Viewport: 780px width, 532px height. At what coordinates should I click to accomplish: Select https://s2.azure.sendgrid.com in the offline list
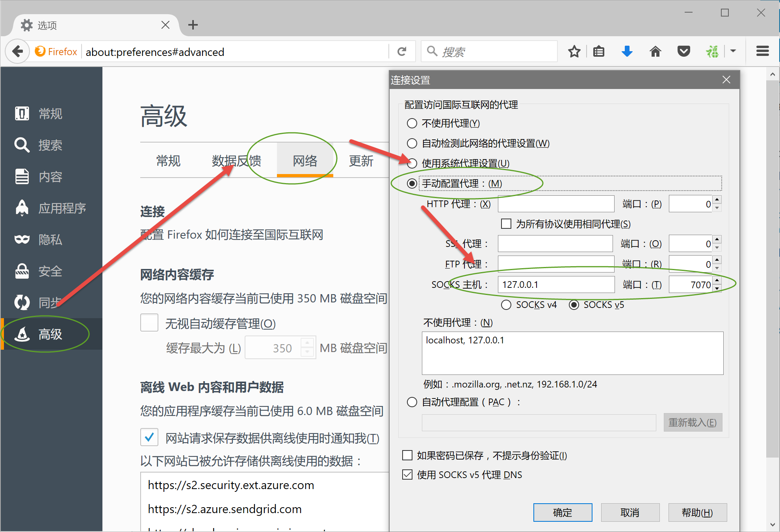coord(225,509)
